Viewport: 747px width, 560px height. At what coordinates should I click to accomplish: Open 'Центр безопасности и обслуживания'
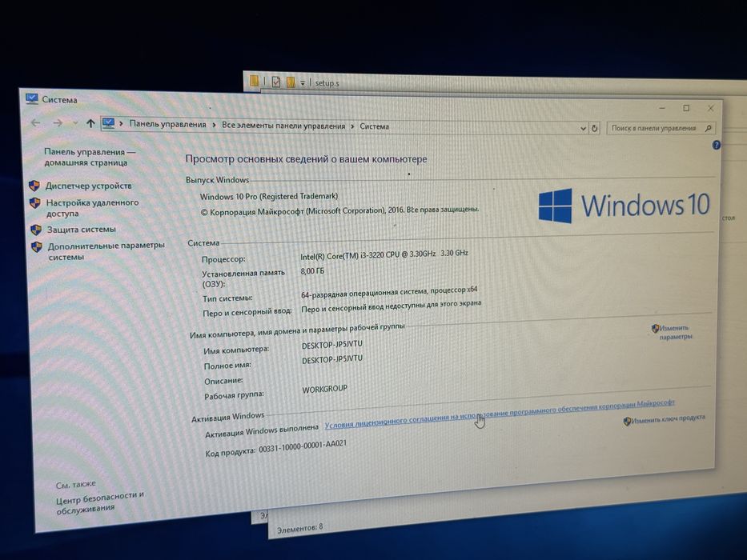pos(100,503)
